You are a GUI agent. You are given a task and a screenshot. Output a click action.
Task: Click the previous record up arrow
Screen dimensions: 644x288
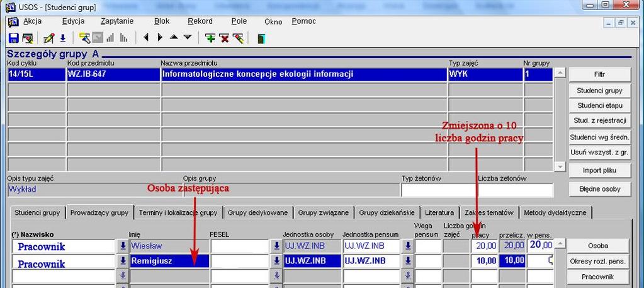click(x=174, y=37)
